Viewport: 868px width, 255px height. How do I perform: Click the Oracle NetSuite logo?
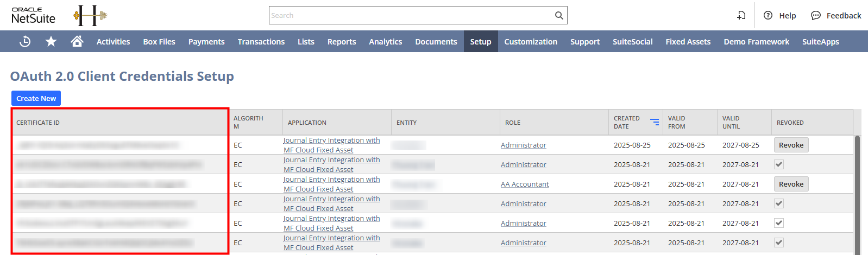coord(34,15)
